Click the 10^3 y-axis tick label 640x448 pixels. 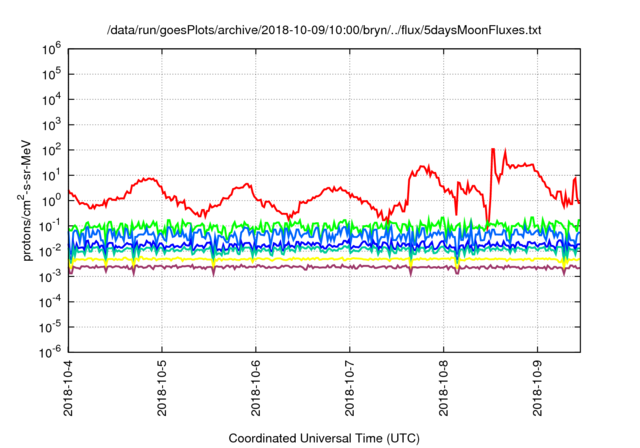51,125
